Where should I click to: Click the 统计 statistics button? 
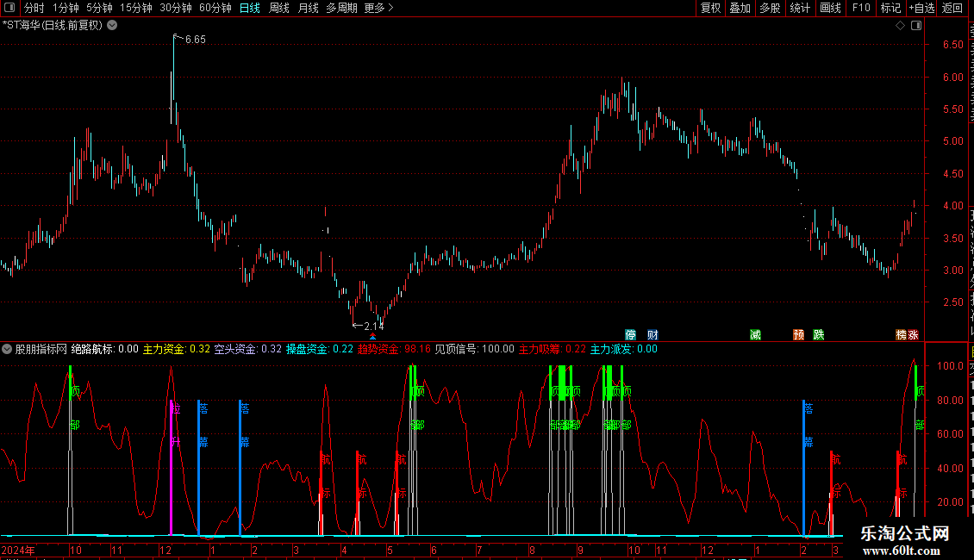(x=800, y=8)
